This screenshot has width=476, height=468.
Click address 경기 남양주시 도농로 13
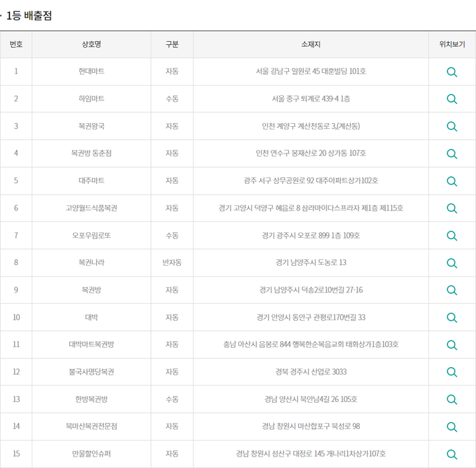[311, 263]
